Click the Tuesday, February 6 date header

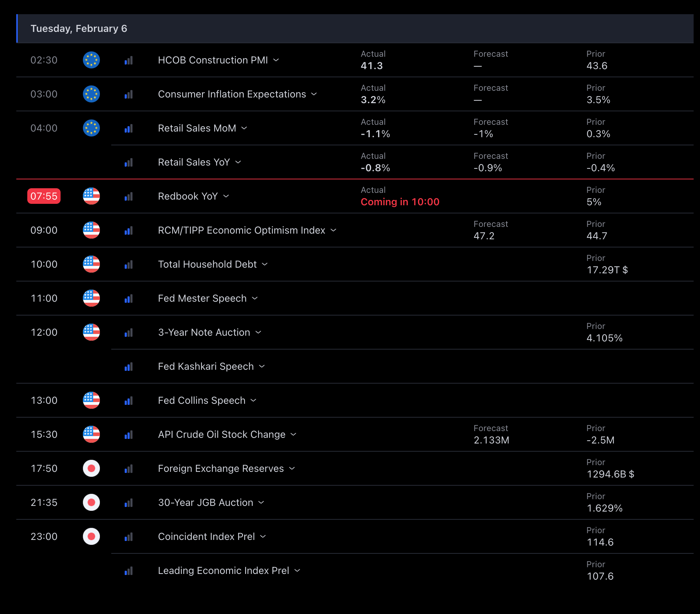pyautogui.click(x=79, y=28)
